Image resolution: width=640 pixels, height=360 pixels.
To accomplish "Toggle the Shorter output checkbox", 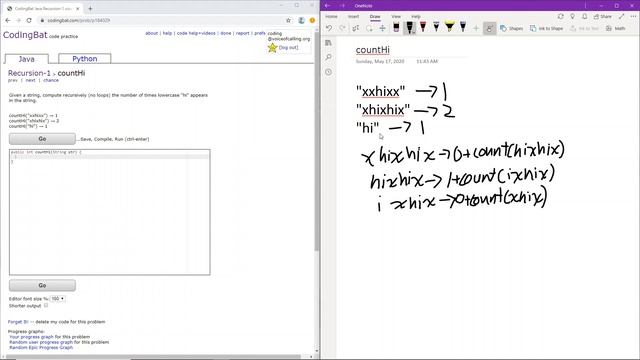I will [46, 305].
